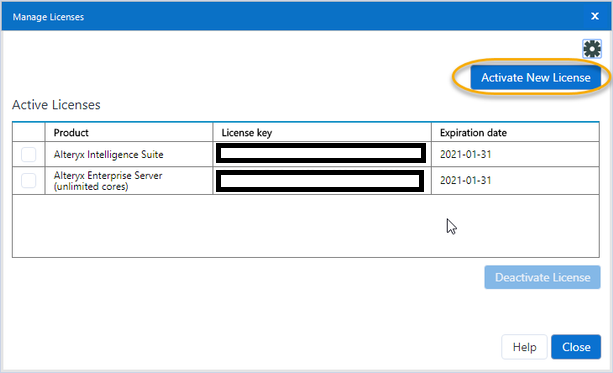This screenshot has height=373, width=613.
Task: Click Intelligence Suite expiration date 2021-01-31
Action: point(465,154)
